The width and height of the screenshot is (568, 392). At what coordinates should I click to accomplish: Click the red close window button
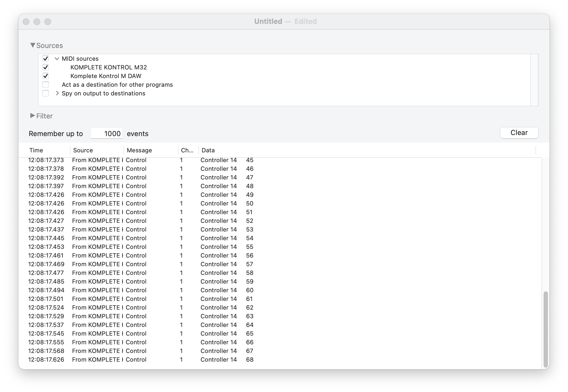(26, 22)
